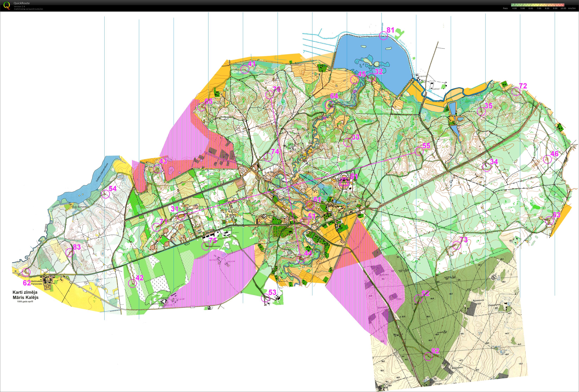Screen dimensions: 579x392
Task: Click the QuickRoute title text
Action: pyautogui.click(x=22, y=3)
